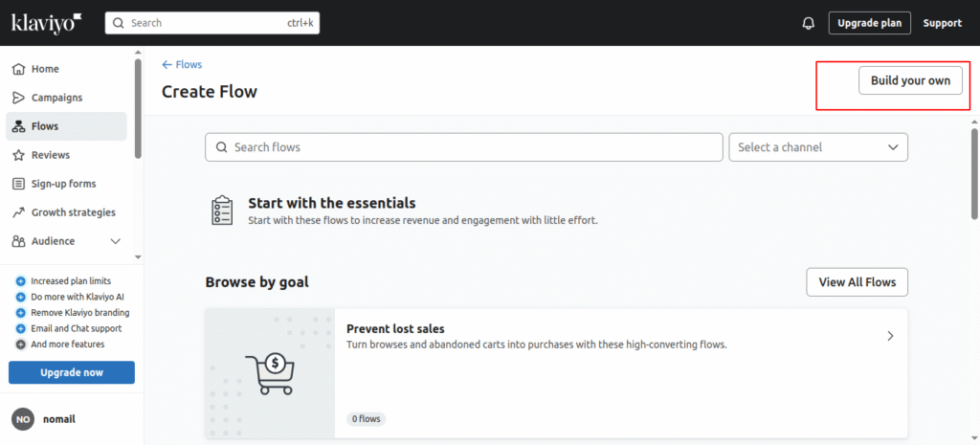
Task: Open the Select a channel dropdown
Action: (818, 147)
